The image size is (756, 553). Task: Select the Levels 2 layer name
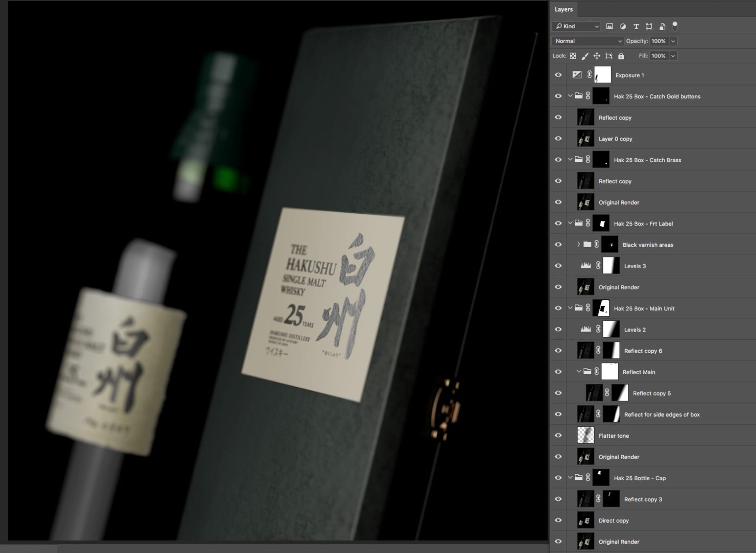(x=635, y=330)
